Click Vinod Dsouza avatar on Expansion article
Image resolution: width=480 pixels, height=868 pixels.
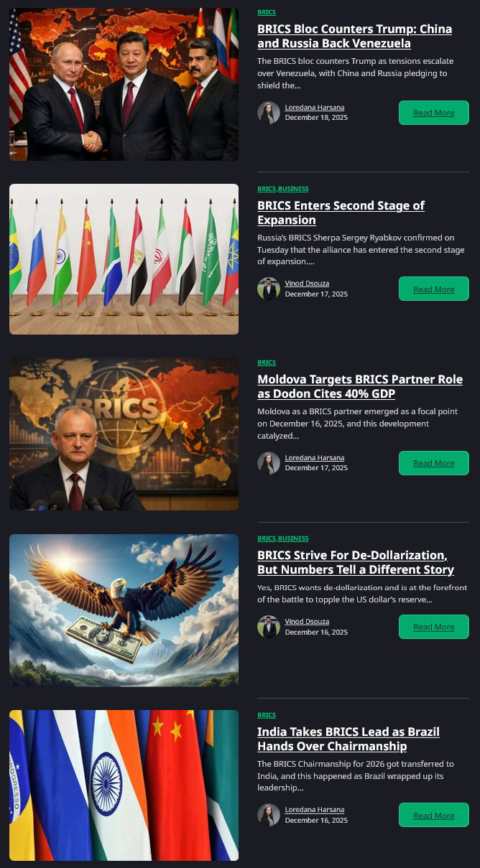click(x=269, y=289)
